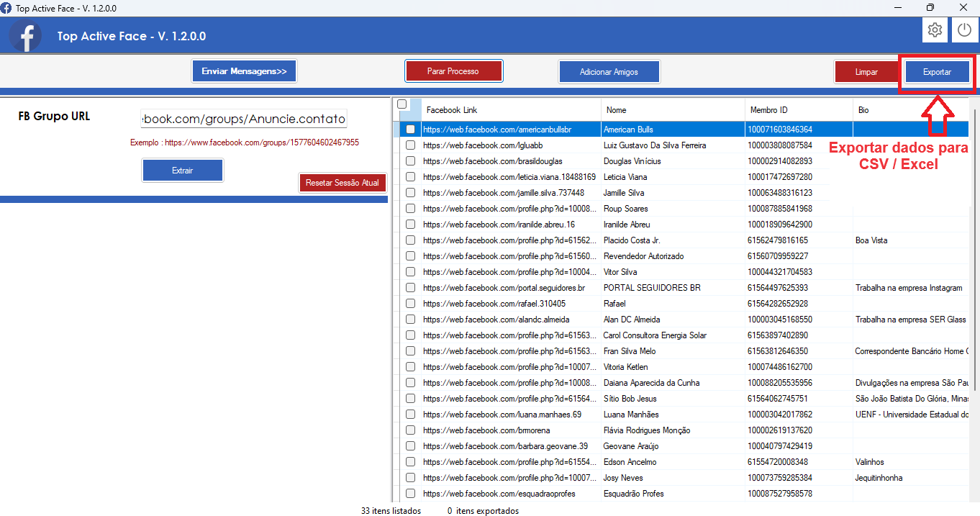Click bio cell Jequitinhonha
Viewport: 980px width, 516px height.
pos(879,478)
